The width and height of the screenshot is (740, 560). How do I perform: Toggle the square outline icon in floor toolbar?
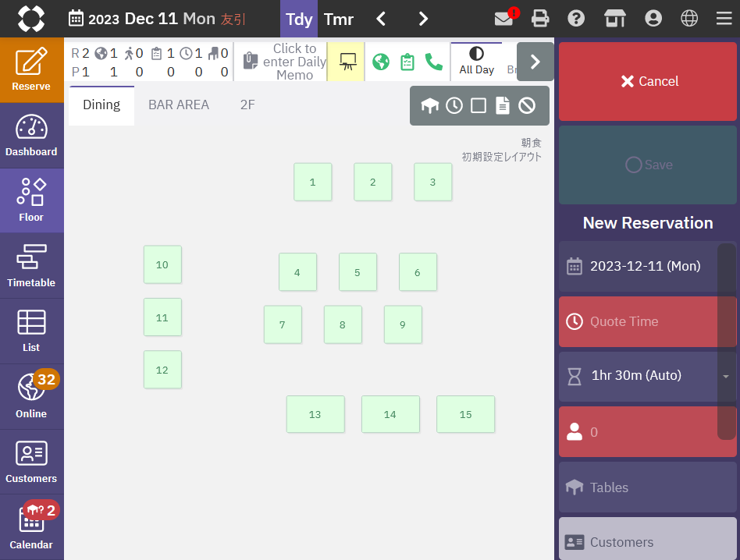479,105
